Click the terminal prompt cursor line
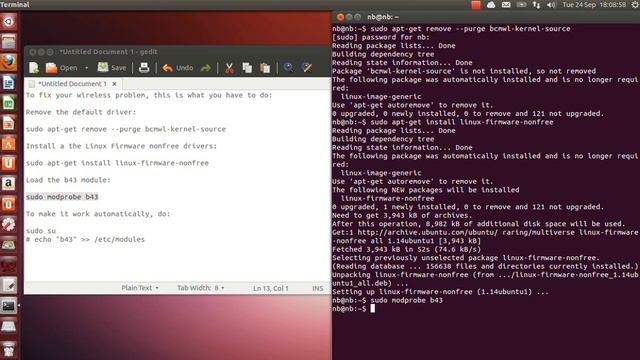The image size is (640, 360). (353, 309)
